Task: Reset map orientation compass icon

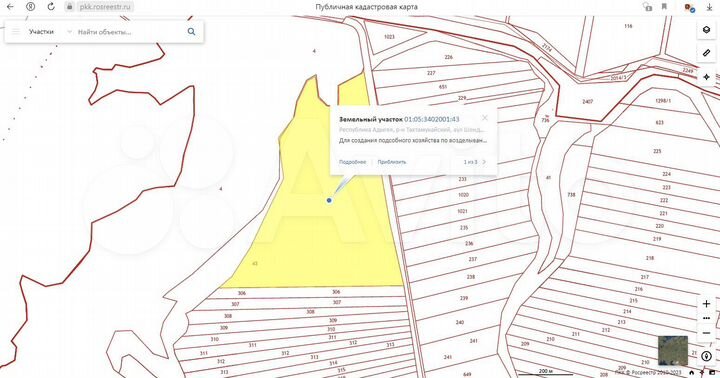Action: [706, 356]
